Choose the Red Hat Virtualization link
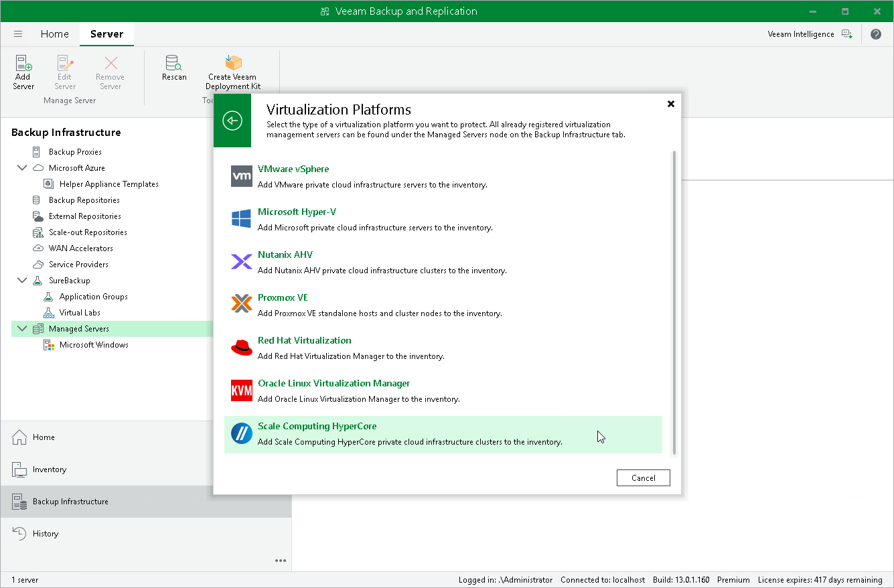Viewport: 894px width, 588px height. tap(305, 341)
